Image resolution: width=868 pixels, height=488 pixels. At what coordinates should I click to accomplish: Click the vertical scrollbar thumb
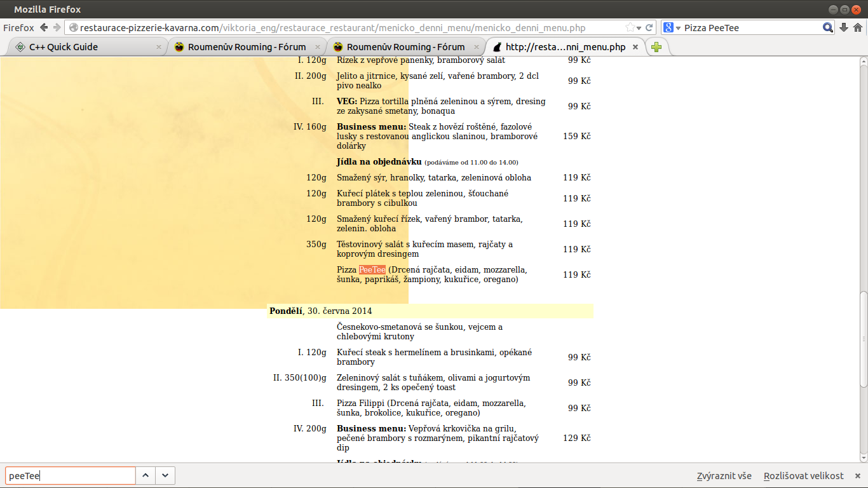pos(863,338)
